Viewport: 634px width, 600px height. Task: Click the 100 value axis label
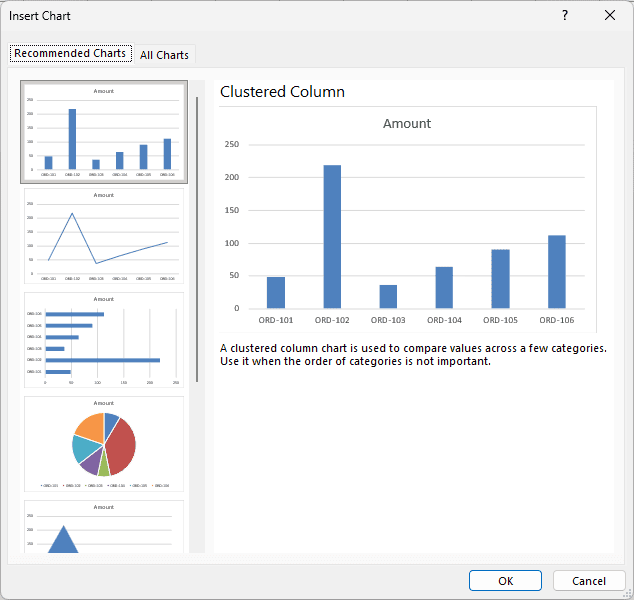click(232, 243)
